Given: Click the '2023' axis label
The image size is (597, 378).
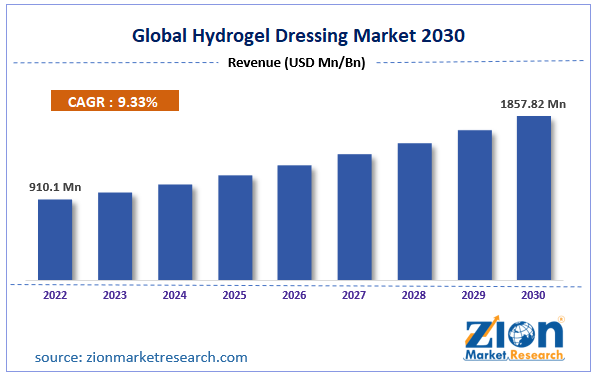Looking at the screenshot, I should click(x=115, y=295).
